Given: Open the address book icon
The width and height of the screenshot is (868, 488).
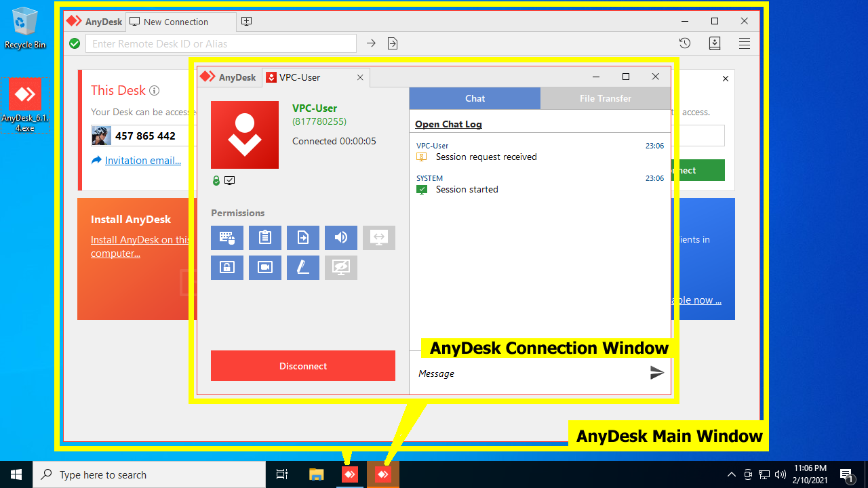Looking at the screenshot, I should click(x=715, y=43).
